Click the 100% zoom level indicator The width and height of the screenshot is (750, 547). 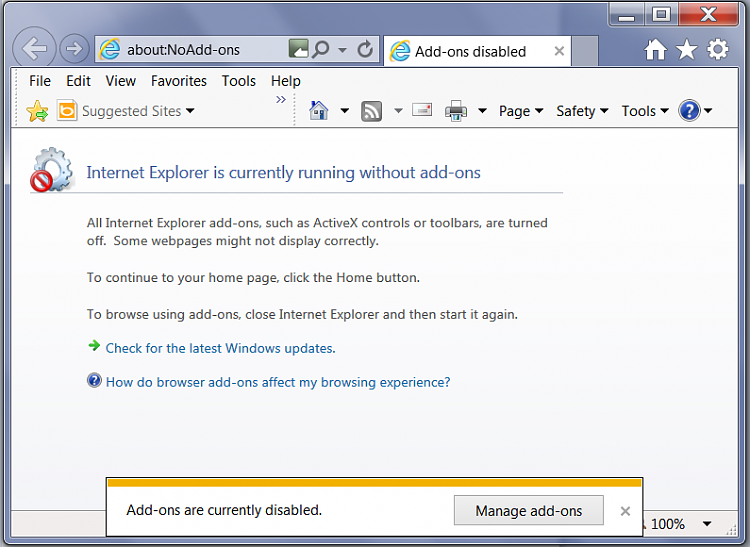[x=668, y=524]
